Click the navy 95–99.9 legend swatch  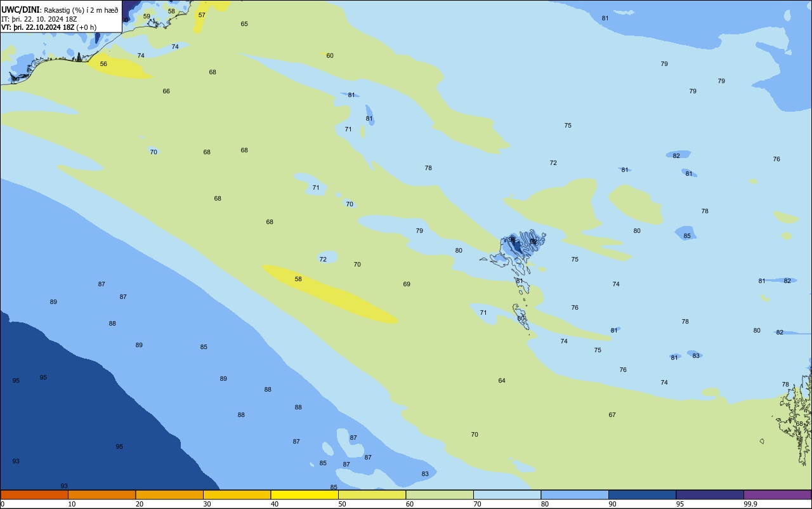(x=710, y=494)
